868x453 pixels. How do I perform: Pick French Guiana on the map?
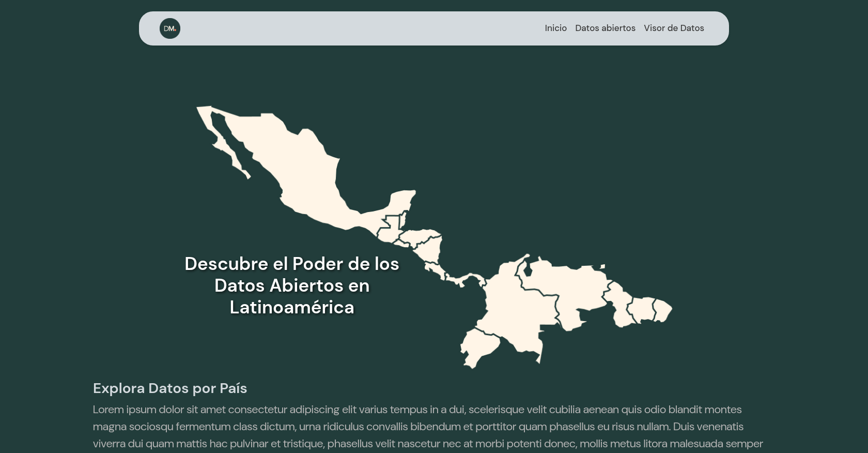point(662,309)
